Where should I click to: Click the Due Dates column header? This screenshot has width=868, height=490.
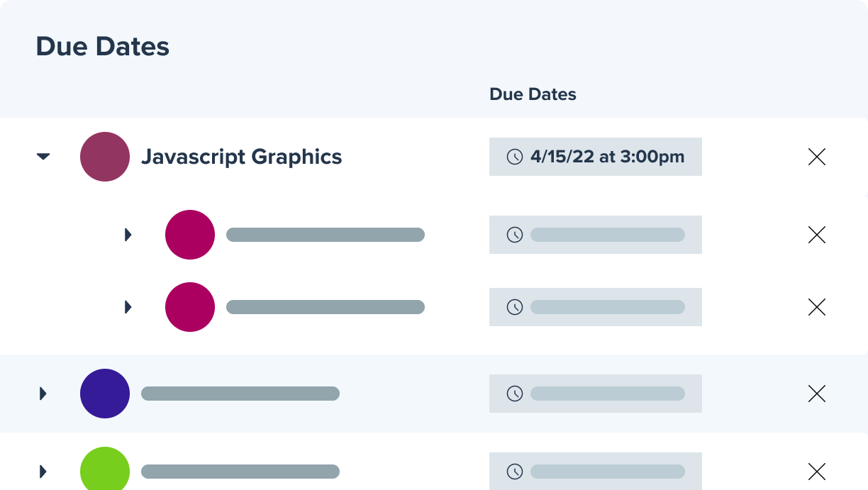533,94
